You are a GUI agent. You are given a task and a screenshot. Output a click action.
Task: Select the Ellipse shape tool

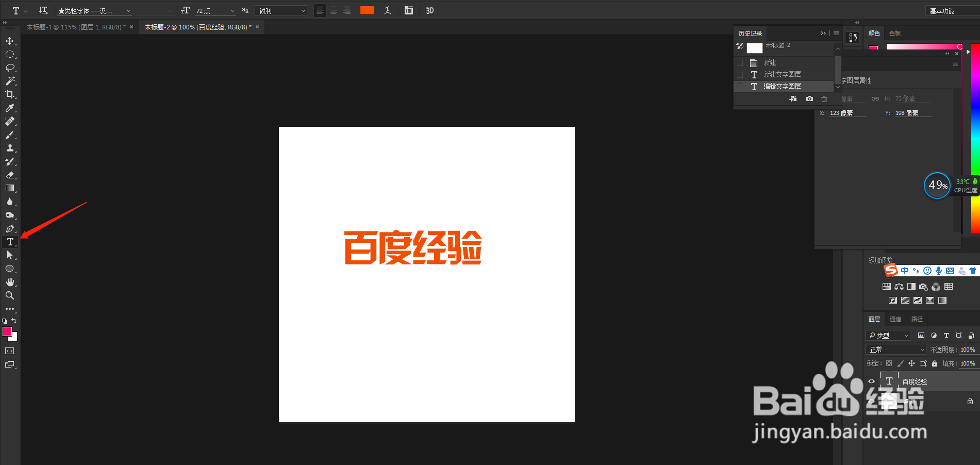10,269
